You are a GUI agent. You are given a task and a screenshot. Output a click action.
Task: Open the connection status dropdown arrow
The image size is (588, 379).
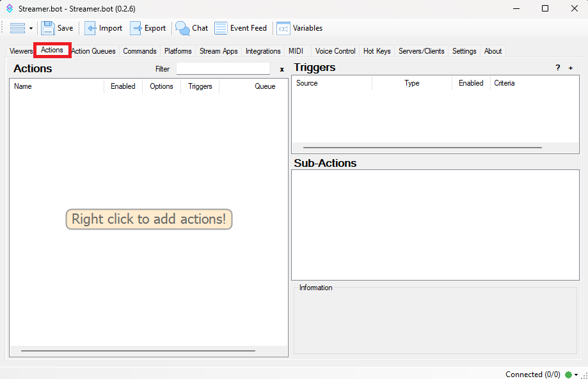click(576, 375)
